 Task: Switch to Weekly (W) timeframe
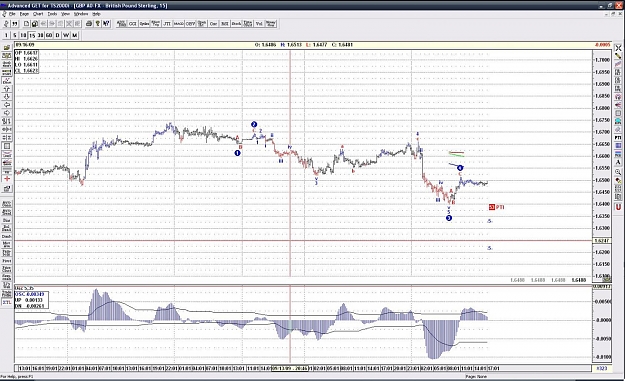[x=66, y=35]
